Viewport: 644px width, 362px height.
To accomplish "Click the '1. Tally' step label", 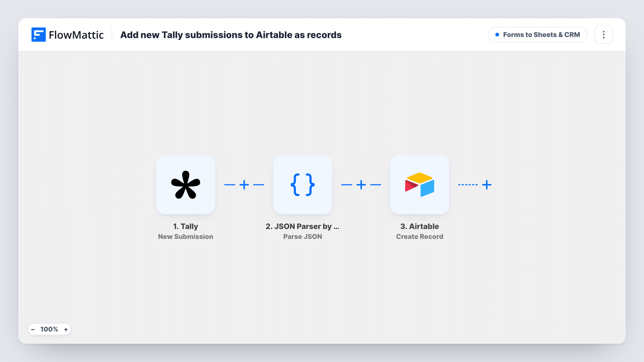I will pyautogui.click(x=186, y=226).
